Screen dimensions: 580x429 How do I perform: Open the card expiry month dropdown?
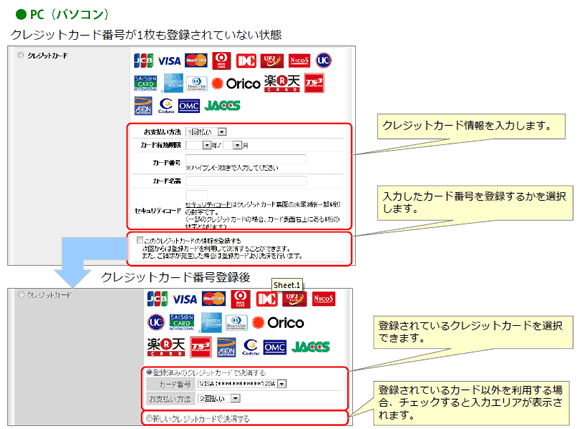click(232, 145)
